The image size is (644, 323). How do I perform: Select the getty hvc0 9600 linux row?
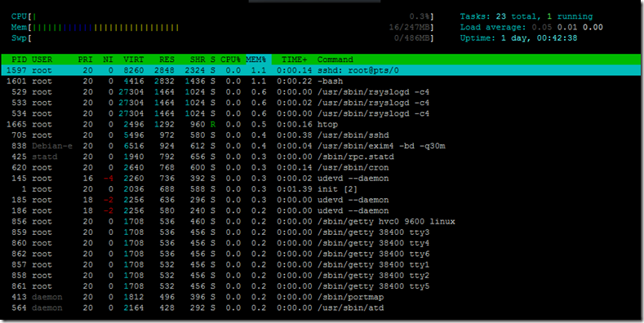pos(321,222)
